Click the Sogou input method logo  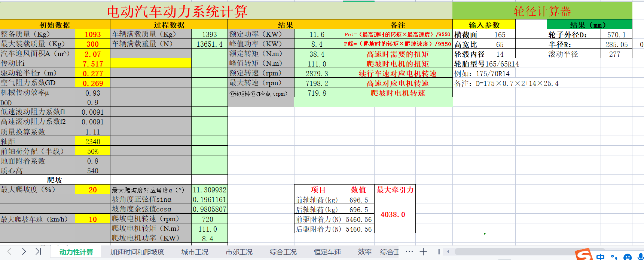coord(583,255)
